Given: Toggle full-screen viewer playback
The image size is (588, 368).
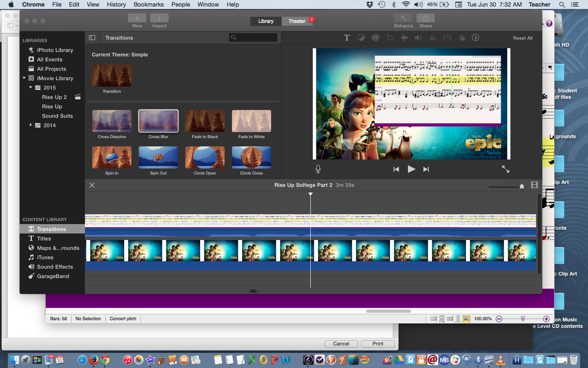Looking at the screenshot, I should (506, 169).
